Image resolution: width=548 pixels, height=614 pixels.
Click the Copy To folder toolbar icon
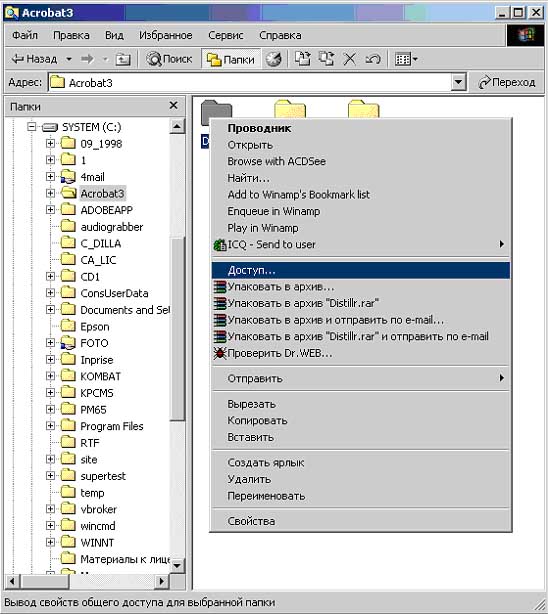(326, 59)
